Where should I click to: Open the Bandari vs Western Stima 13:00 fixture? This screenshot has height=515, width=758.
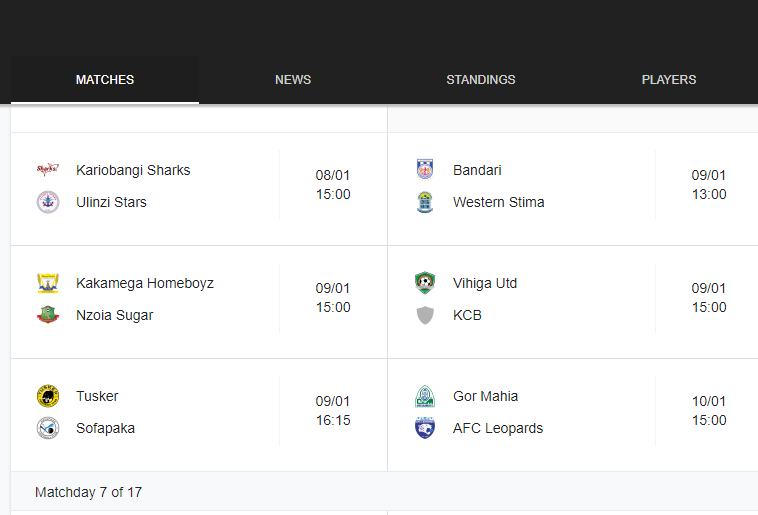point(573,189)
